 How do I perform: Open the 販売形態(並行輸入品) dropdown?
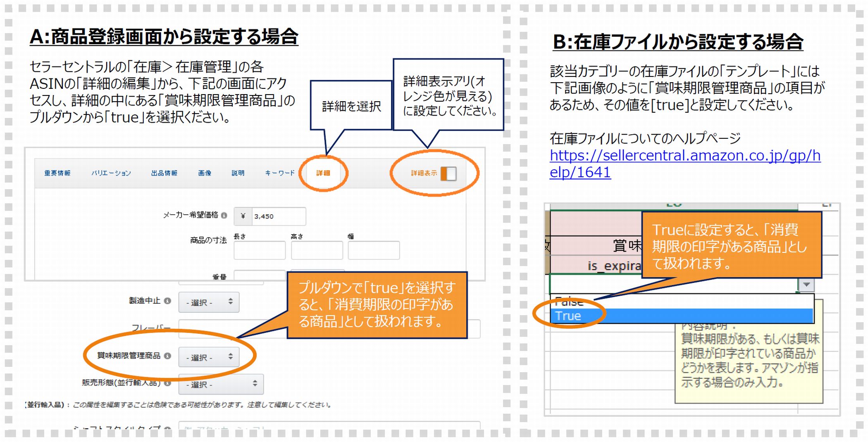click(x=221, y=384)
